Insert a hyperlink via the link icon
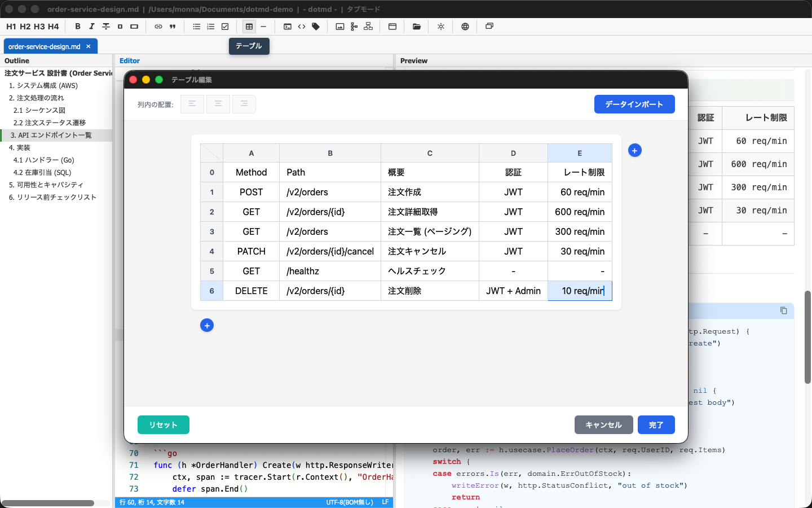This screenshot has width=812, height=508. 158,27
